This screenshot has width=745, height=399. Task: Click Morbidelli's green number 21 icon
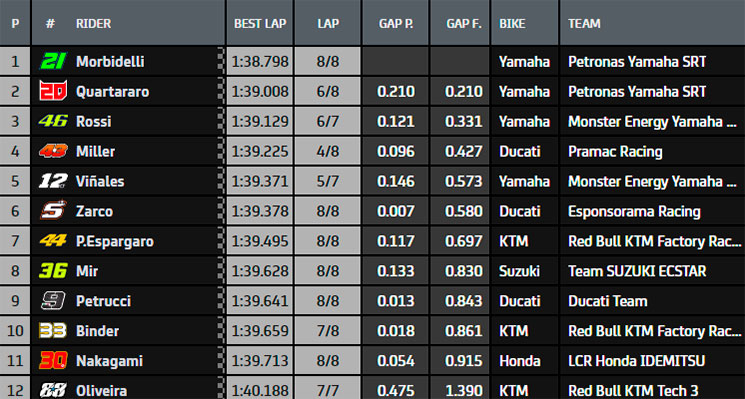coord(53,61)
